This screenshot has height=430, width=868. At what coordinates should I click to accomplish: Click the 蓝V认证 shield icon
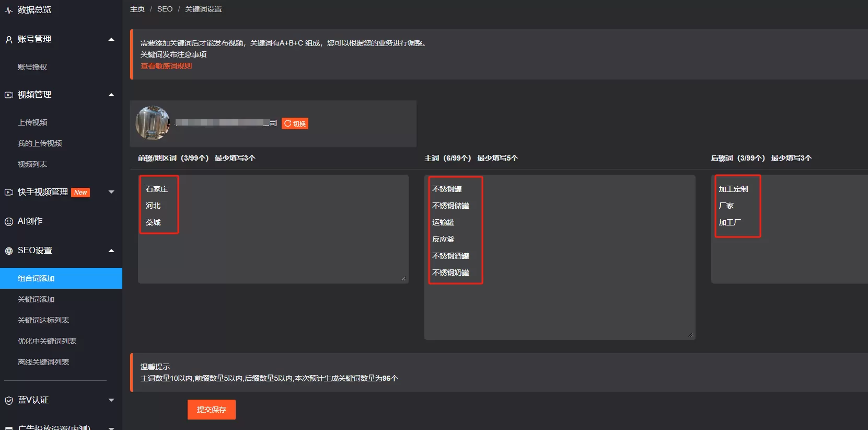pyautogui.click(x=8, y=400)
